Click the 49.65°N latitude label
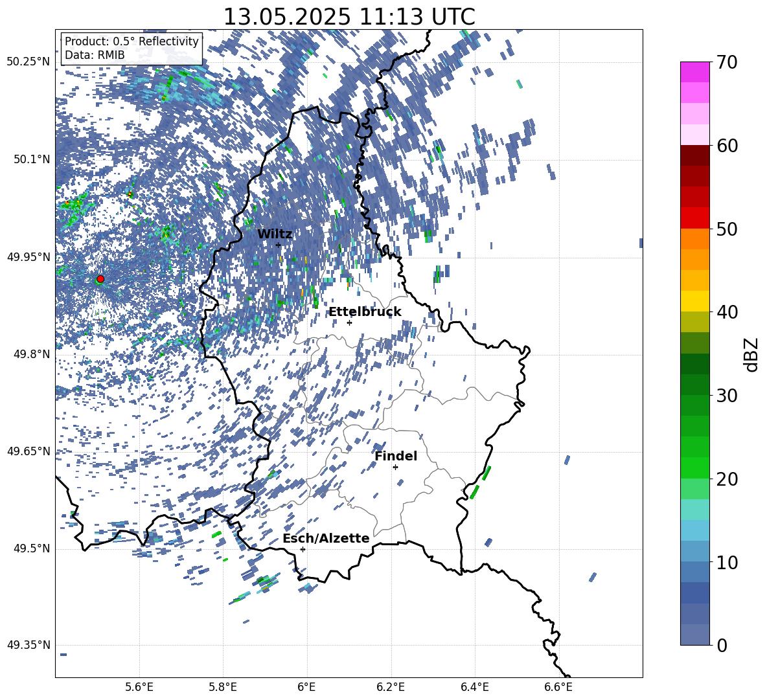The image size is (767, 700). pyautogui.click(x=29, y=451)
